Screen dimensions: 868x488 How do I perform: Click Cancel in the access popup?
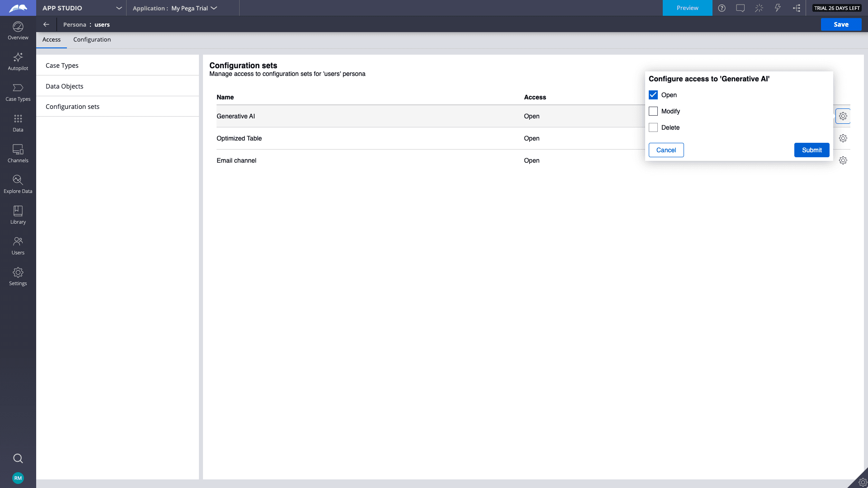click(666, 150)
